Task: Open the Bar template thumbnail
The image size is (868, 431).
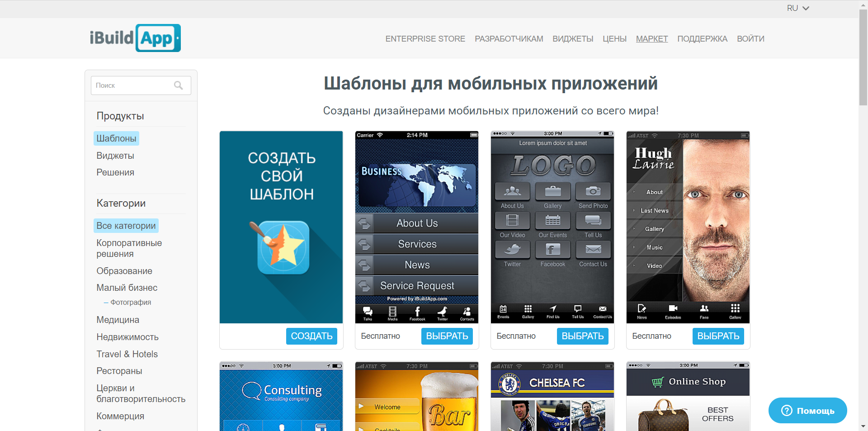Action: (417, 396)
